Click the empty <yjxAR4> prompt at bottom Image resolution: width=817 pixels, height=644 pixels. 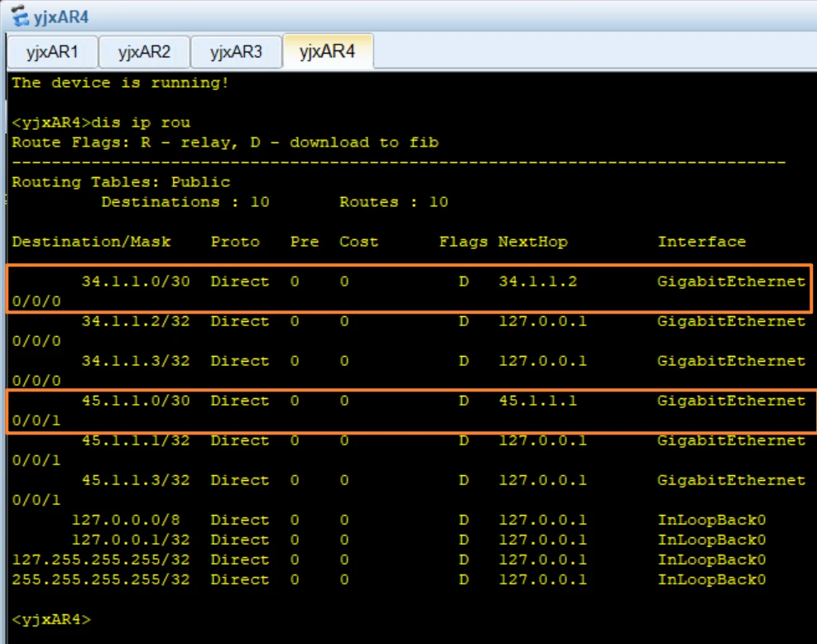point(51,619)
